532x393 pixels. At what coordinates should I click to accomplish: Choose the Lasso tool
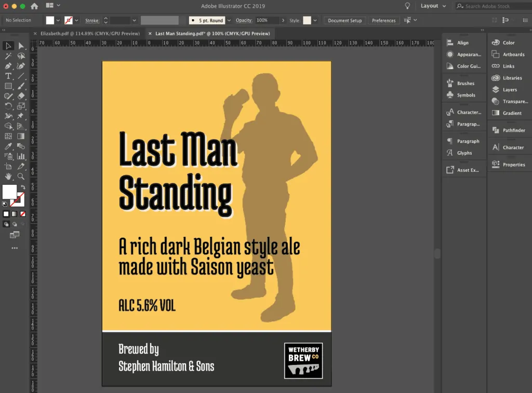click(x=21, y=56)
